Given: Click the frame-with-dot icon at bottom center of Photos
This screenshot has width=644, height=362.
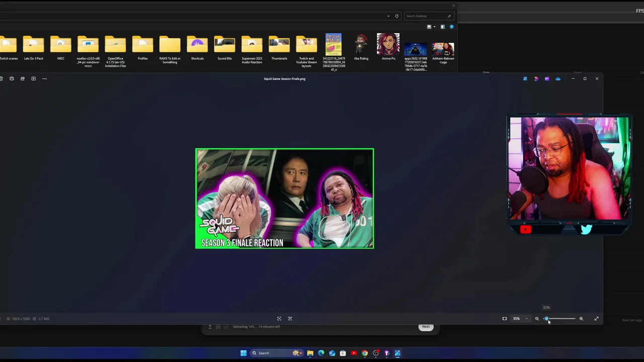Looking at the screenshot, I should point(279,319).
